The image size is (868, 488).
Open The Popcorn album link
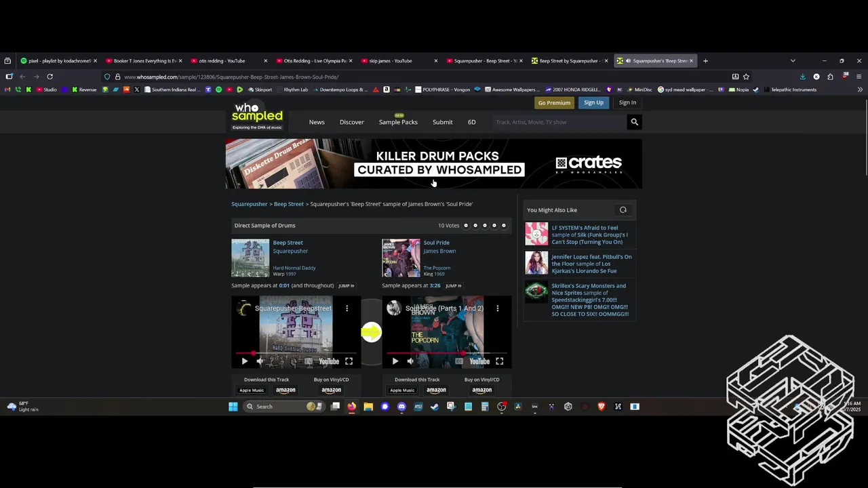437,268
